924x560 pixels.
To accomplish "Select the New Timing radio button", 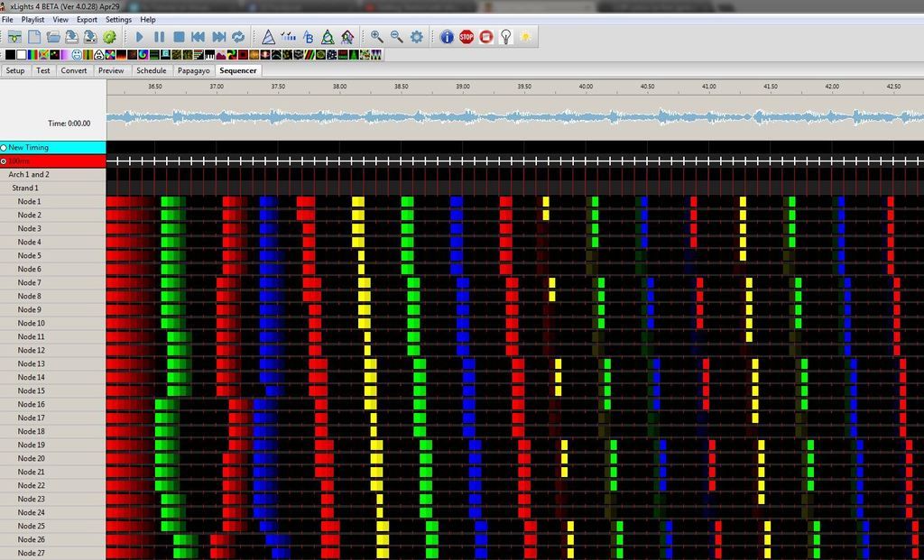I will pos(4,148).
